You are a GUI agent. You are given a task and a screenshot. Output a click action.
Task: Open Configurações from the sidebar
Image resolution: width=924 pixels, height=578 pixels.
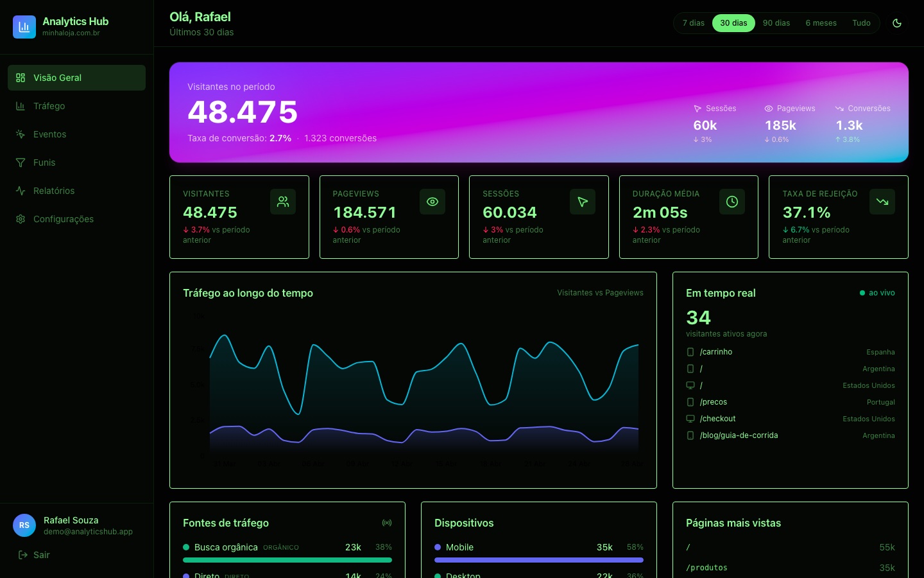76,219
